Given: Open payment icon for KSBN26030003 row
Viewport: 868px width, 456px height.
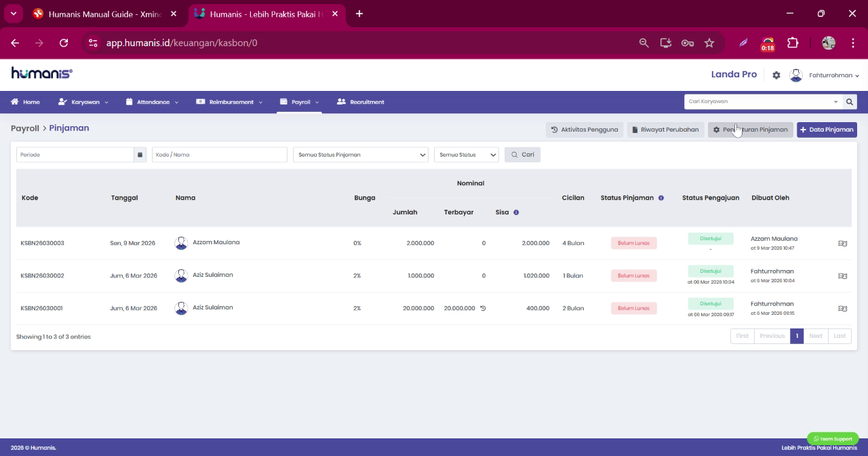Looking at the screenshot, I should tap(842, 243).
